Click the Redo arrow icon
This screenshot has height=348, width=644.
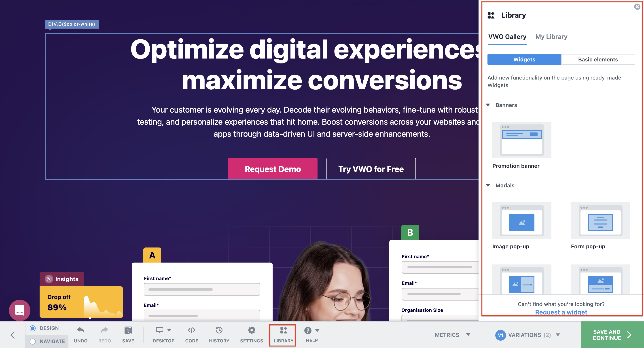click(x=104, y=330)
